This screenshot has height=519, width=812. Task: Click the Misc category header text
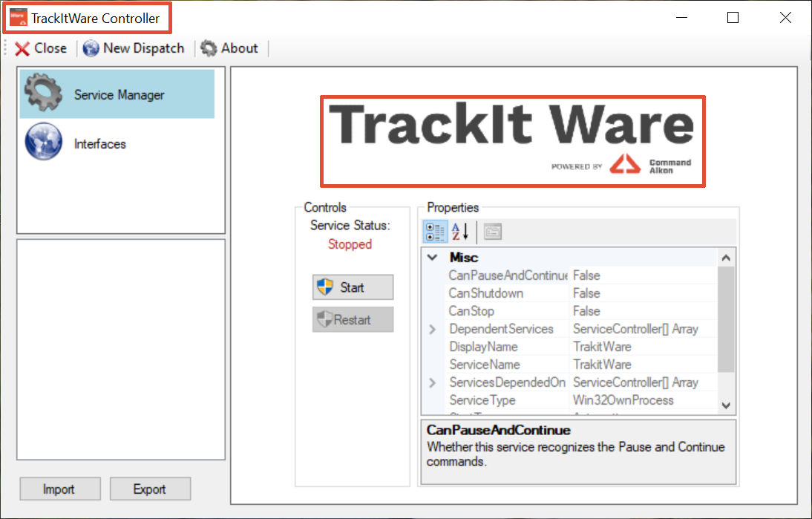coord(463,258)
